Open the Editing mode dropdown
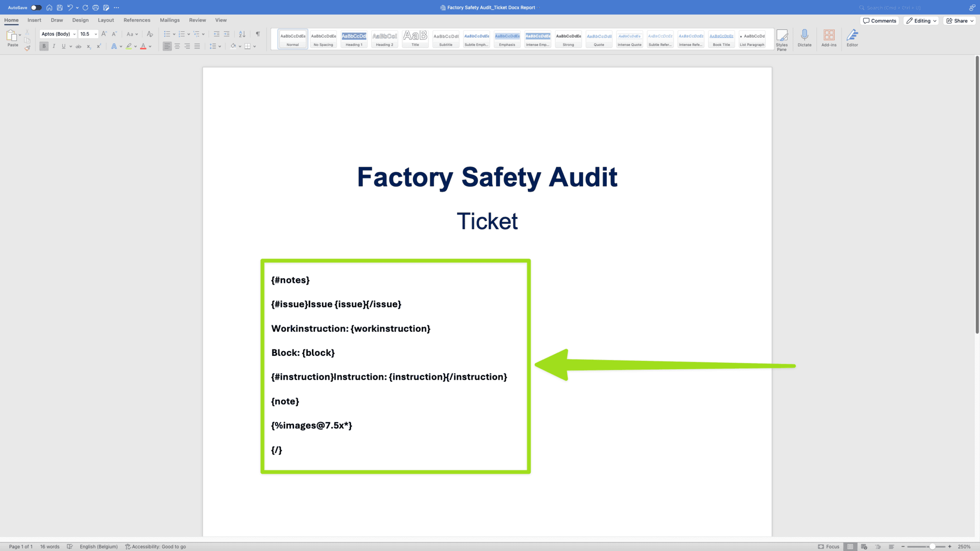This screenshot has height=551, width=980. coord(921,21)
